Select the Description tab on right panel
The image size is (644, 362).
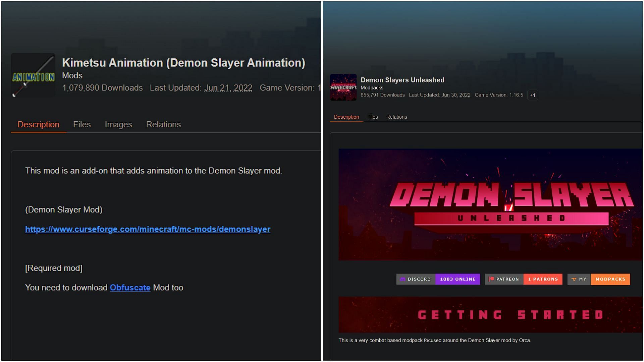(x=346, y=116)
